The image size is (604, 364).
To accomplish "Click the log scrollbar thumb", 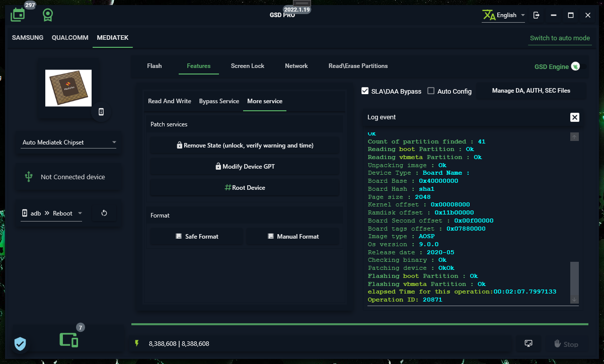I will pos(574,278).
